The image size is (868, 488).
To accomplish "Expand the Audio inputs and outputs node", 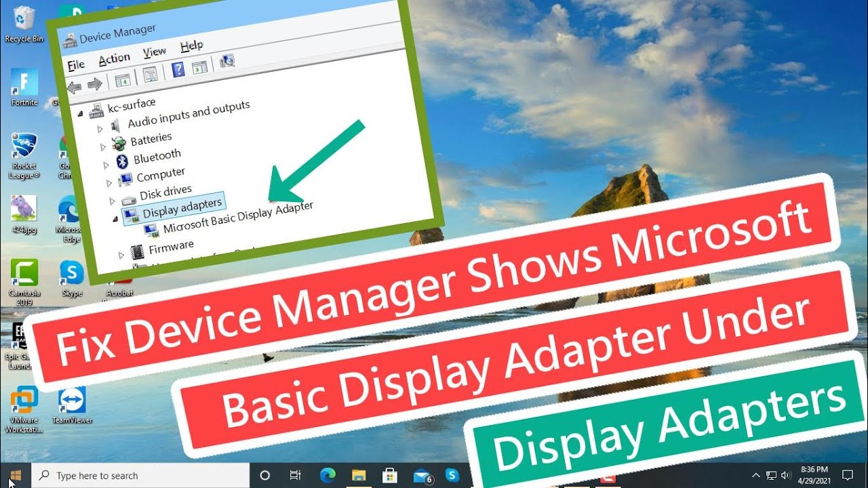I will click(x=100, y=129).
